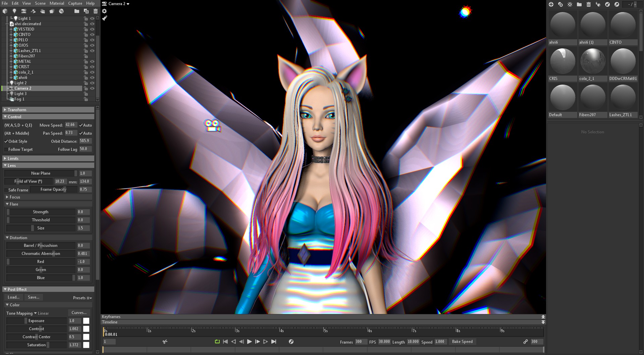Hide the VESTIOD mesh
The width and height of the screenshot is (644, 355).
point(92,29)
